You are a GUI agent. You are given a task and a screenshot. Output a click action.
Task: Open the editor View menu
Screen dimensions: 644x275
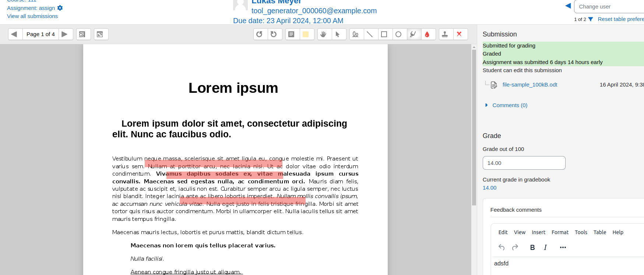click(x=520, y=232)
